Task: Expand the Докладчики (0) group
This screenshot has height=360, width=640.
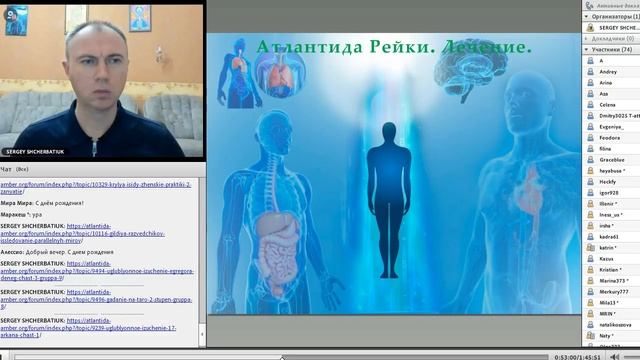Action: pyautogui.click(x=587, y=39)
